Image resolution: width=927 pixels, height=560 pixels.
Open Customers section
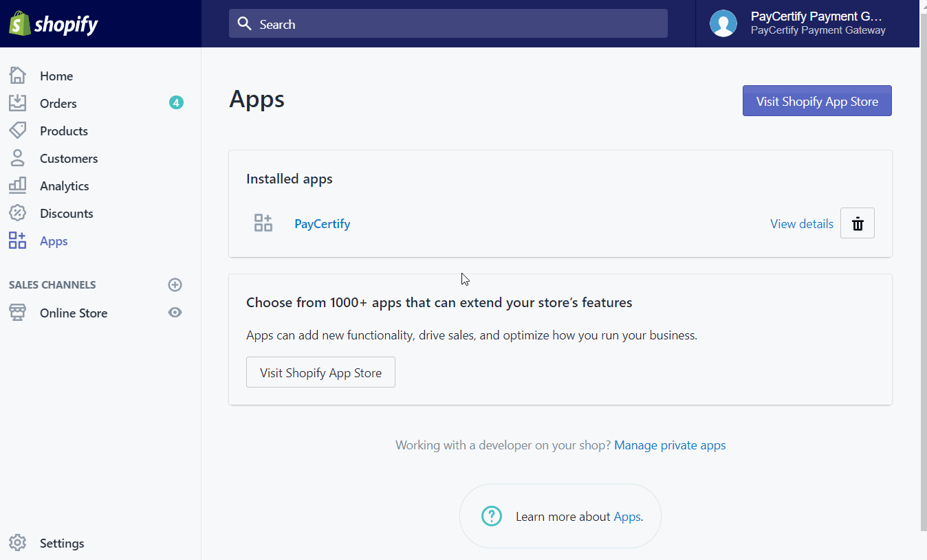coord(69,158)
